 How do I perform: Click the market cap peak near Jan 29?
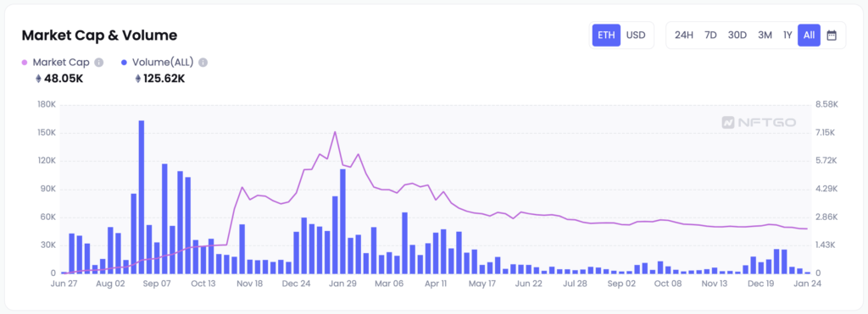coord(335,132)
